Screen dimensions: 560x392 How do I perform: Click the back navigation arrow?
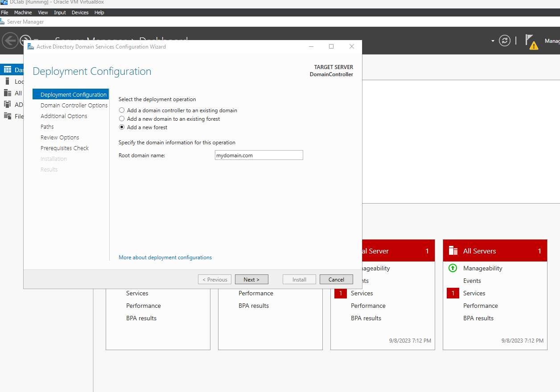point(10,41)
